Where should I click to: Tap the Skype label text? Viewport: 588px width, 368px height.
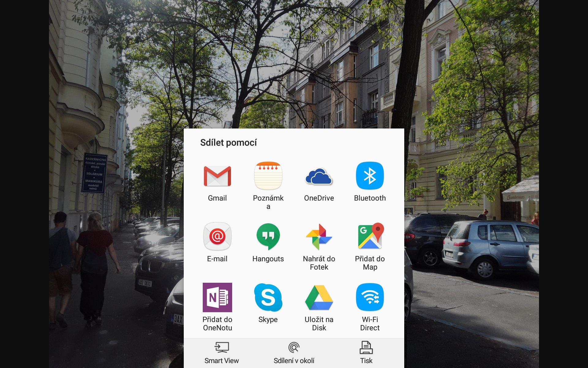[268, 320]
